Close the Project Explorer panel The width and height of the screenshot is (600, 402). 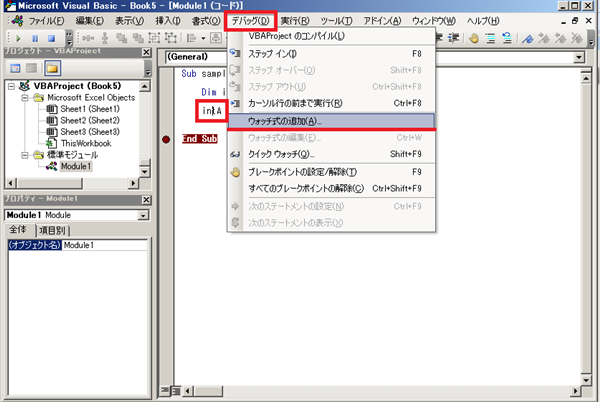click(146, 52)
